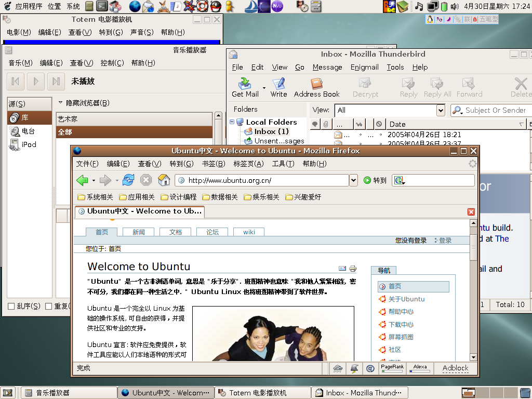Open the back button history dropdown
The image size is (532, 399).
(94, 180)
